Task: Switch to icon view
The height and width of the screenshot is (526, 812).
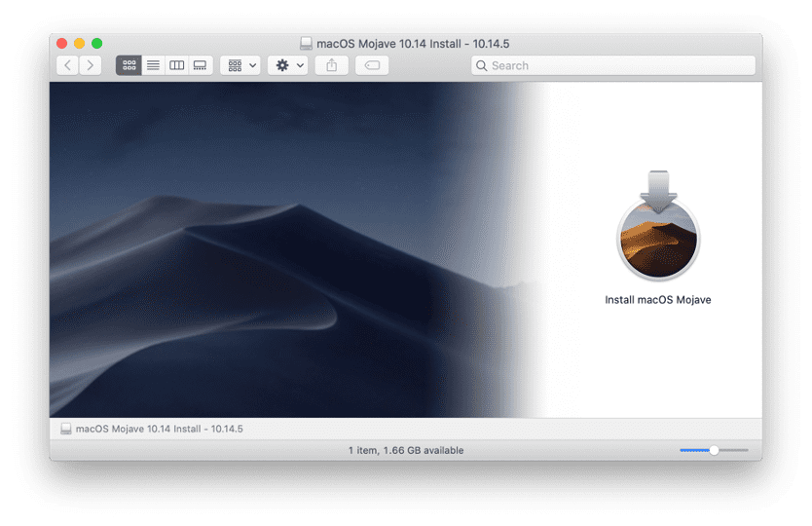Action: [129, 66]
